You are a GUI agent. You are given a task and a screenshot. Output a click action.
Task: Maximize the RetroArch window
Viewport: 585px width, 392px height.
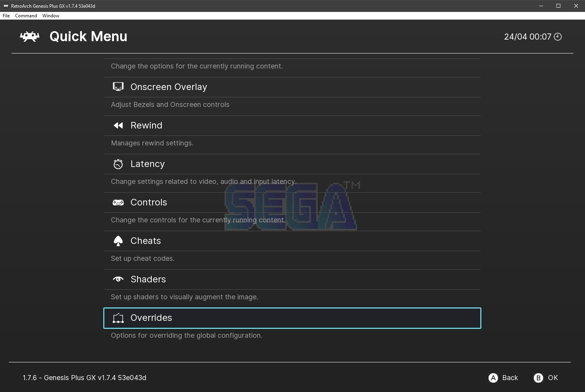[x=558, y=6]
